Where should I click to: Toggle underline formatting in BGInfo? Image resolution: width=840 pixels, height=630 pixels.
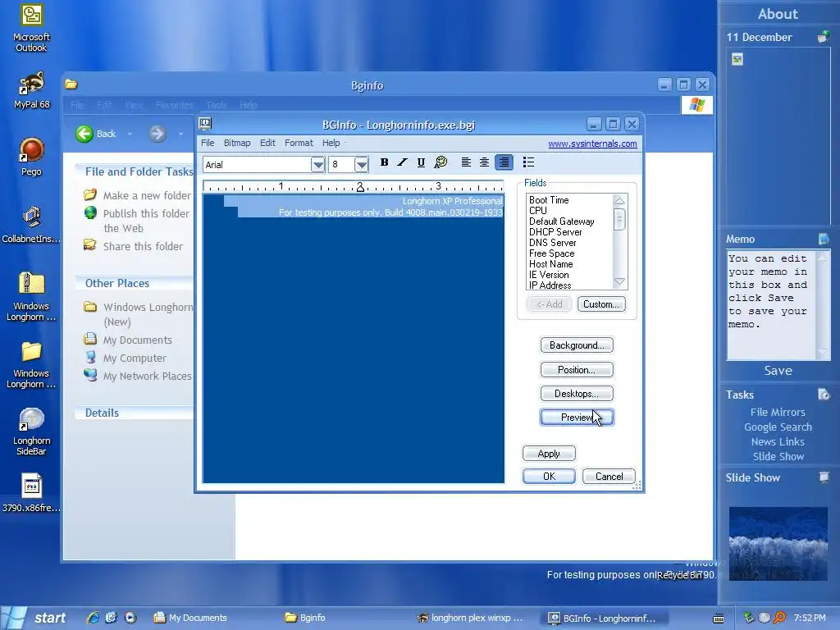tap(421, 162)
